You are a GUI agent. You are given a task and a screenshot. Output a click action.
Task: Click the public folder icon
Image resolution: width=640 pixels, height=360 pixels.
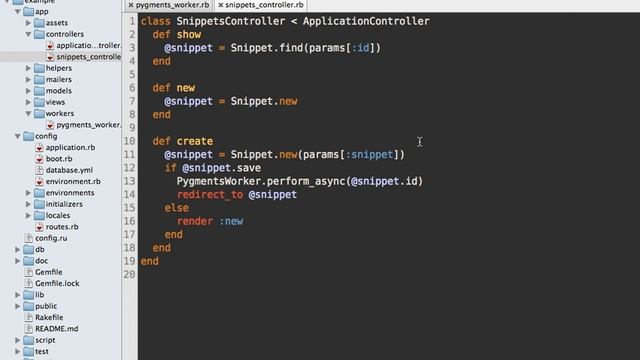point(29,306)
